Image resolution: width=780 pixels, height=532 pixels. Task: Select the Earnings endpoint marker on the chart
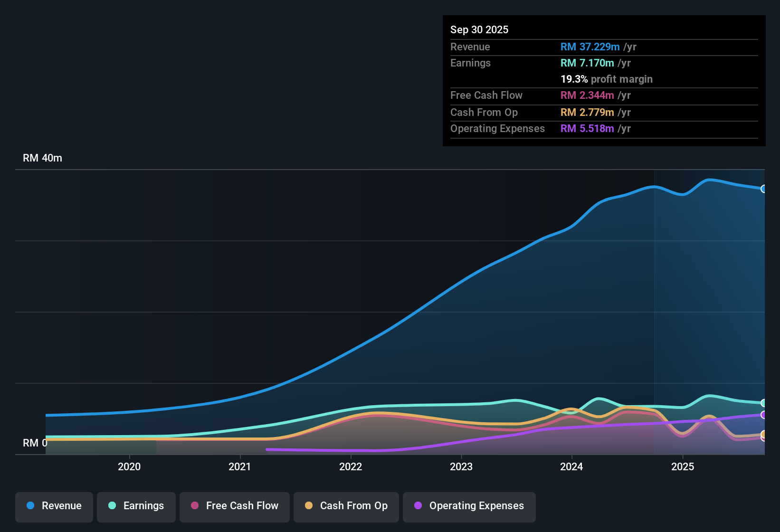click(x=764, y=403)
